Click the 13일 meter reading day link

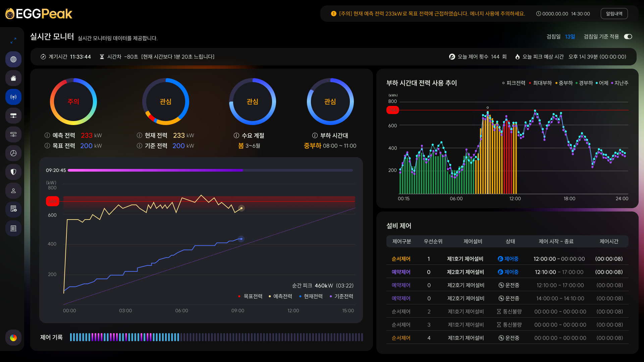point(570,37)
